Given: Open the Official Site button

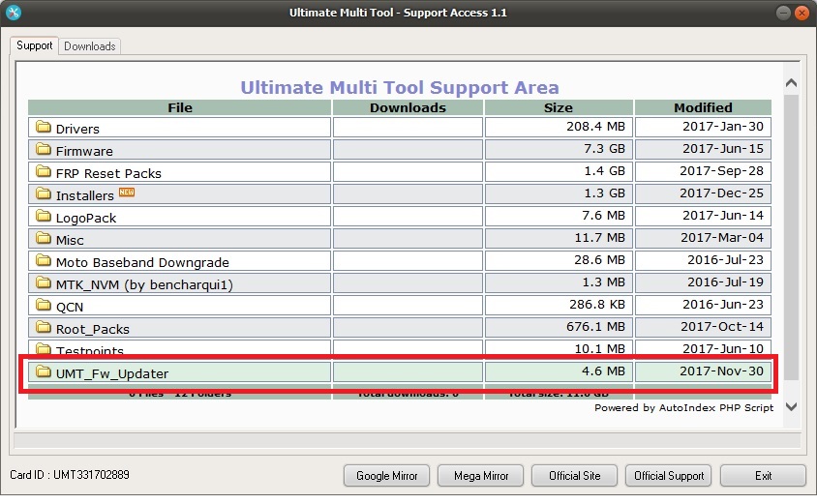Looking at the screenshot, I should (x=575, y=475).
